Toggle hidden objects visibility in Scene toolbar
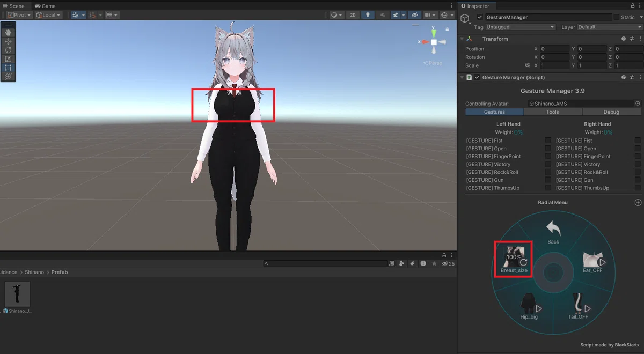Viewport: 644px width, 354px height. coord(414,15)
